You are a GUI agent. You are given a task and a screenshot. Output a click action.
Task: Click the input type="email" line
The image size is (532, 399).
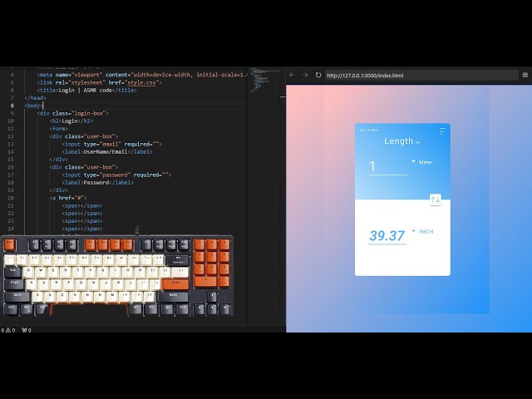pos(112,144)
